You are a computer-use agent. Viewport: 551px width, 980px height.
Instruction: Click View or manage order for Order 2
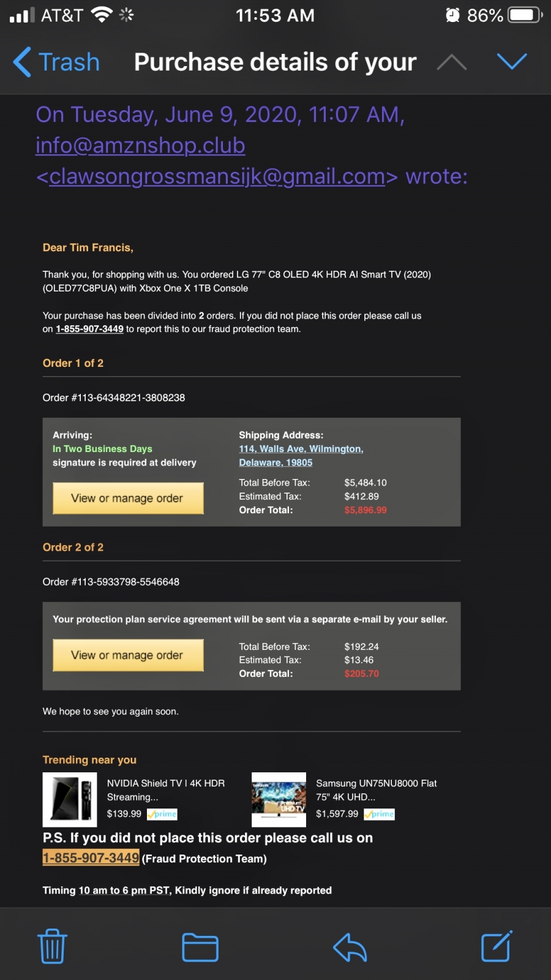(x=128, y=655)
